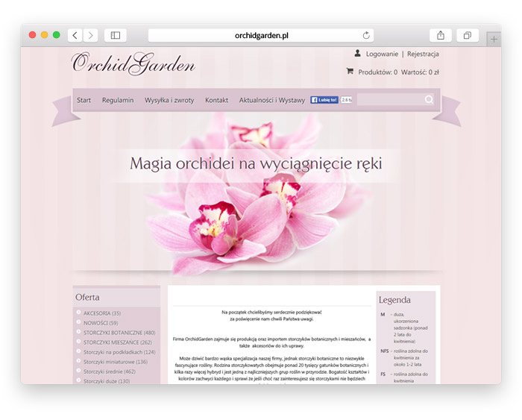Open the Regulamin menu item
This screenshot has height=420, width=522.
coord(118,100)
